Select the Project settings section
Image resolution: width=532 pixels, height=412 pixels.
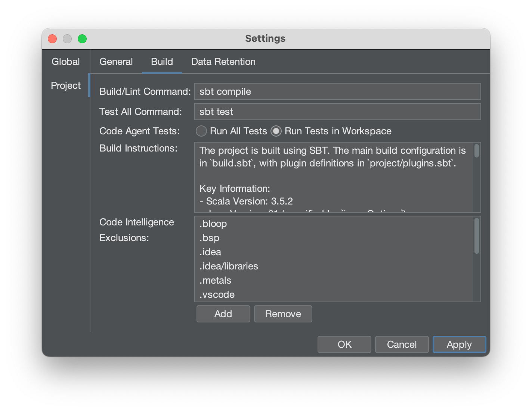(65, 85)
